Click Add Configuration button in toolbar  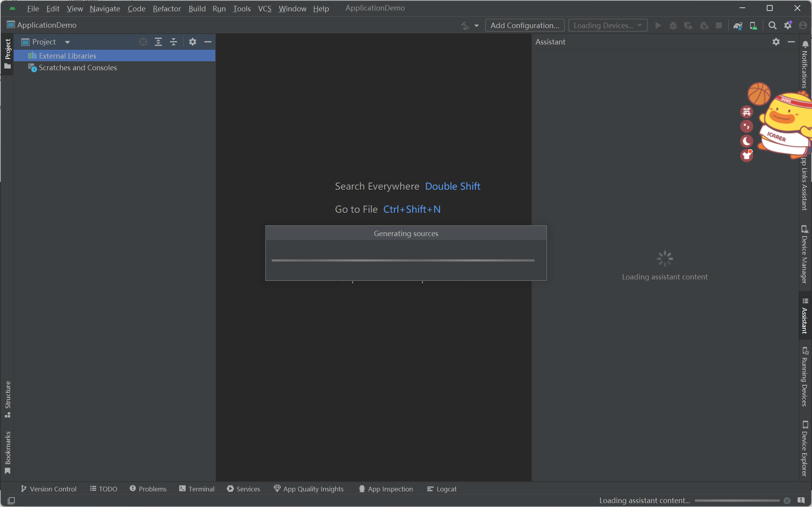pos(524,25)
